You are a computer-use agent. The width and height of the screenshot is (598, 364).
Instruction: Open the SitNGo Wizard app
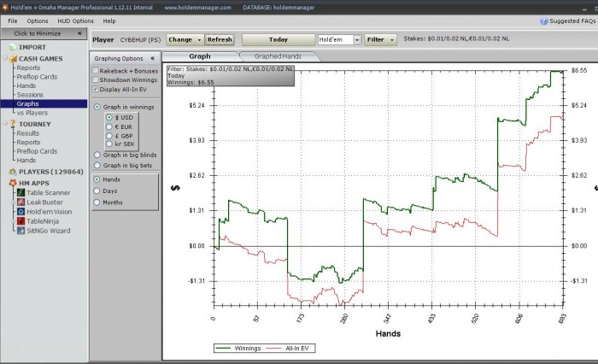(20, 231)
